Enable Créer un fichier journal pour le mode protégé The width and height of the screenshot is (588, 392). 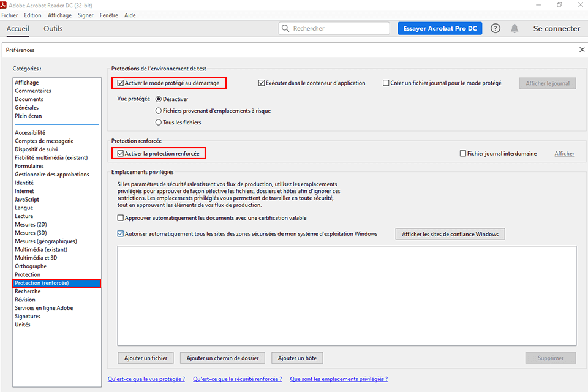[386, 83]
